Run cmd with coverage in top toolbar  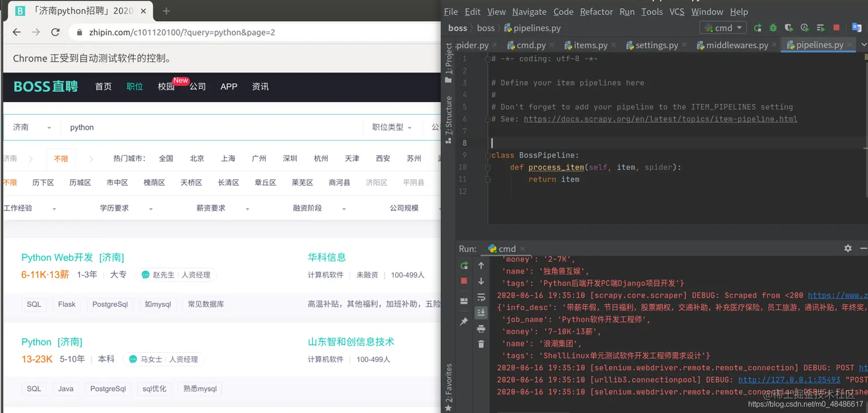click(789, 28)
